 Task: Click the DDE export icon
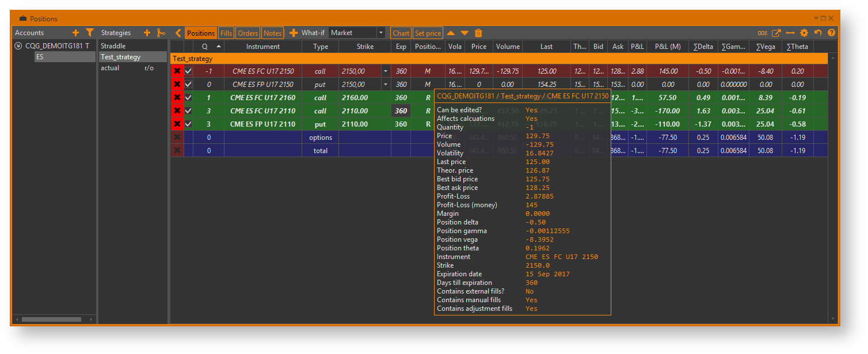pyautogui.click(x=763, y=33)
